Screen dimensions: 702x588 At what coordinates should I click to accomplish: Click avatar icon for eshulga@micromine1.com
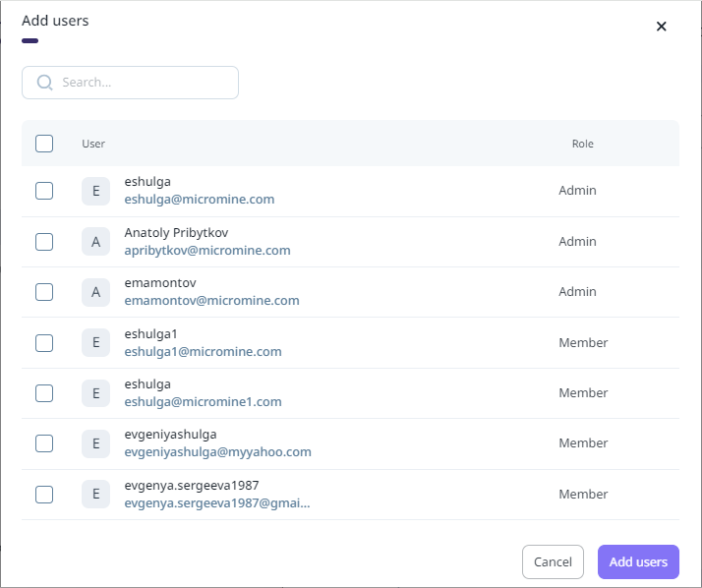tap(95, 393)
